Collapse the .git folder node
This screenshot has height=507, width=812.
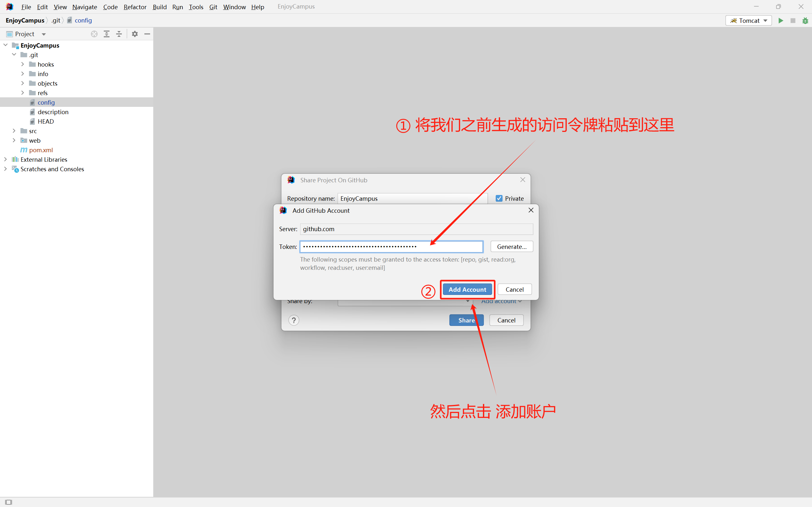click(14, 54)
